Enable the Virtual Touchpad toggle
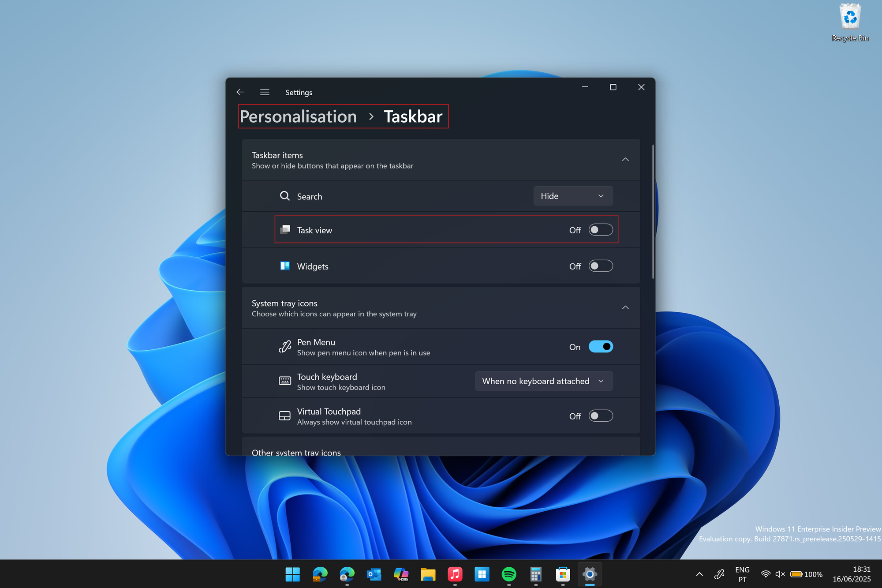 [601, 416]
